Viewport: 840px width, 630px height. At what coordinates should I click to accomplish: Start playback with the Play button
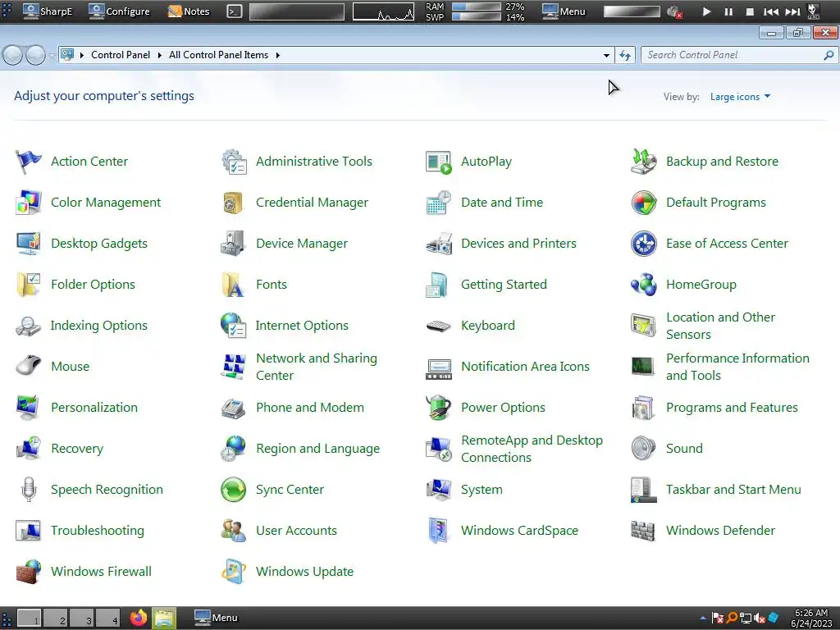click(x=706, y=11)
